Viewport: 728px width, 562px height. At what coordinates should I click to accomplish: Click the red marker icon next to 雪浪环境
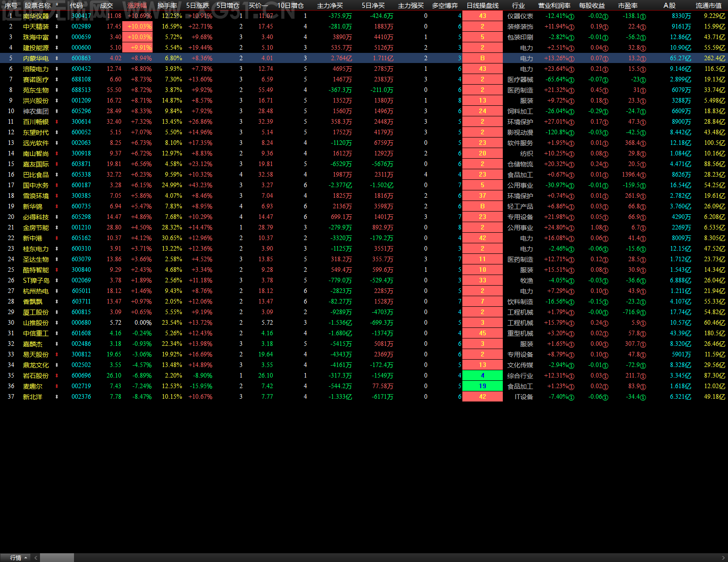[57, 196]
